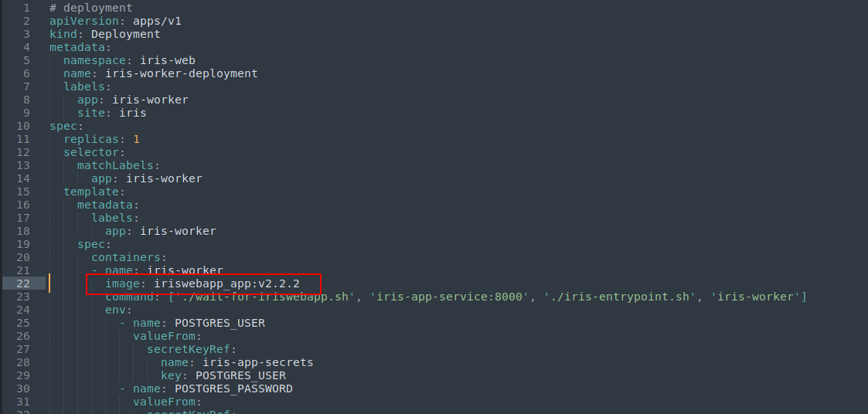The width and height of the screenshot is (868, 414).
Task: Click the '# deployment' comment on line 1
Action: pos(90,8)
